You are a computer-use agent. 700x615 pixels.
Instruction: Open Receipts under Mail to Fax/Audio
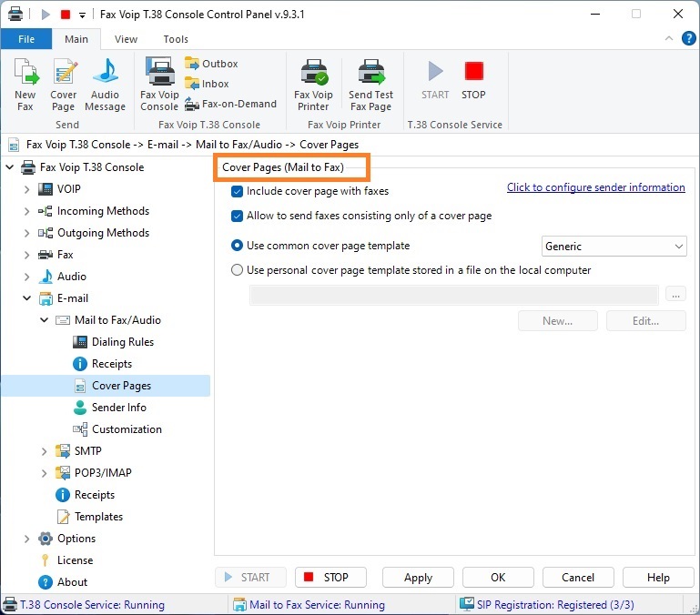click(112, 364)
